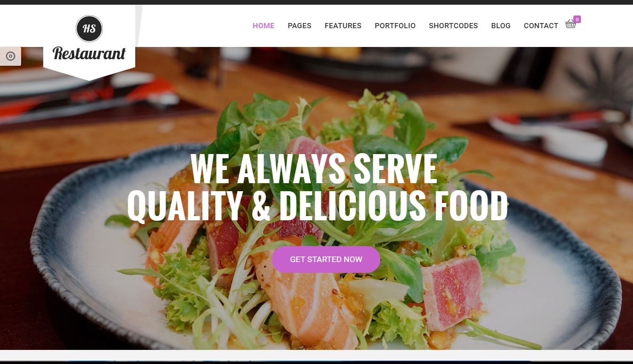Image resolution: width=633 pixels, height=364 pixels.
Task: Click the light strip below the hero image
Action: pyautogui.click(x=316, y=355)
